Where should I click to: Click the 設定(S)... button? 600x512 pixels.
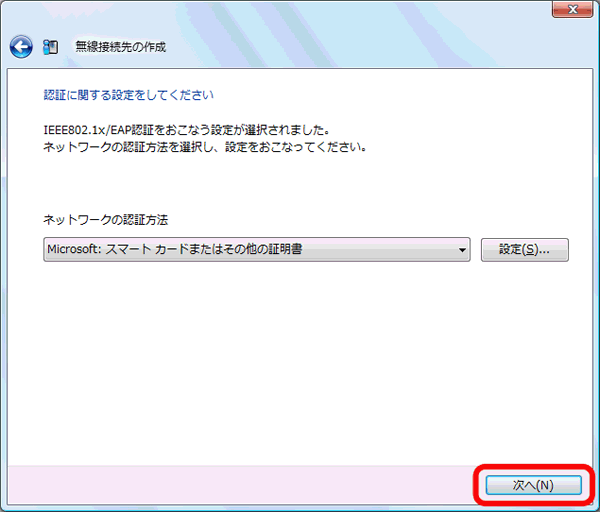click(525, 249)
